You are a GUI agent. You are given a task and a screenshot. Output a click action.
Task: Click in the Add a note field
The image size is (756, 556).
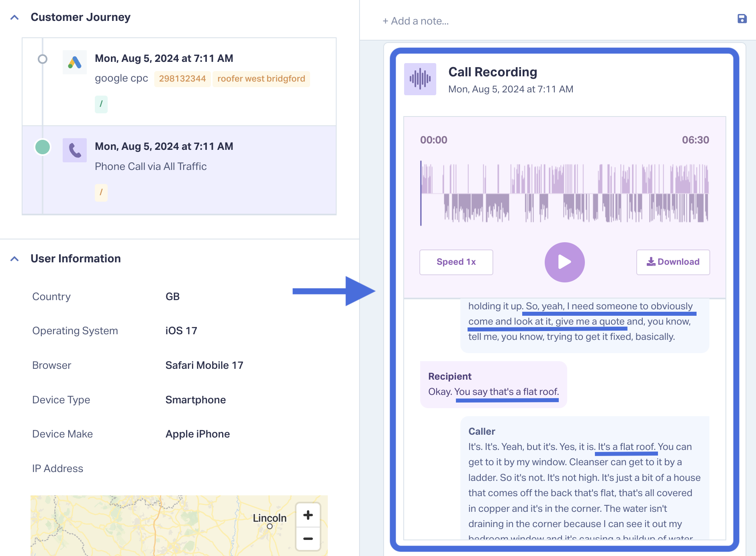(x=554, y=21)
